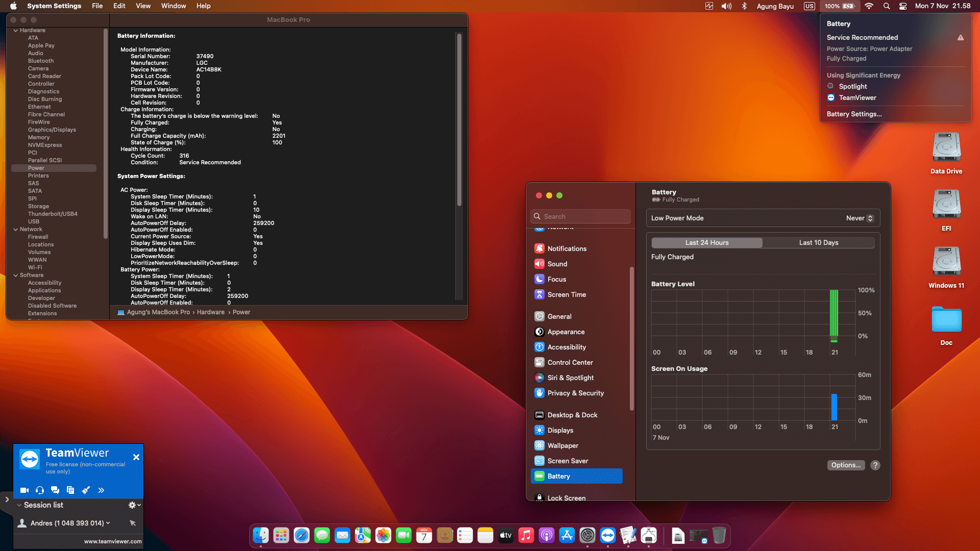
Task: Open the TeamViewer chat icon
Action: pyautogui.click(x=55, y=490)
